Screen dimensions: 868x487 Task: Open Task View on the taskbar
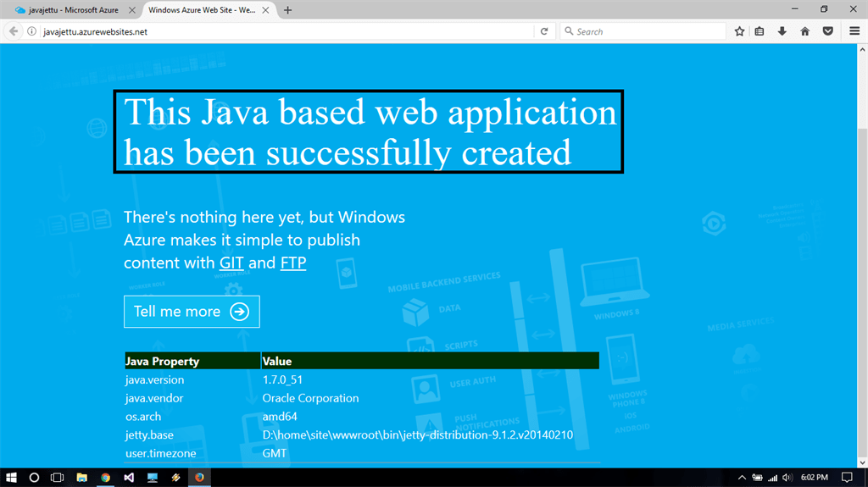coord(57,477)
